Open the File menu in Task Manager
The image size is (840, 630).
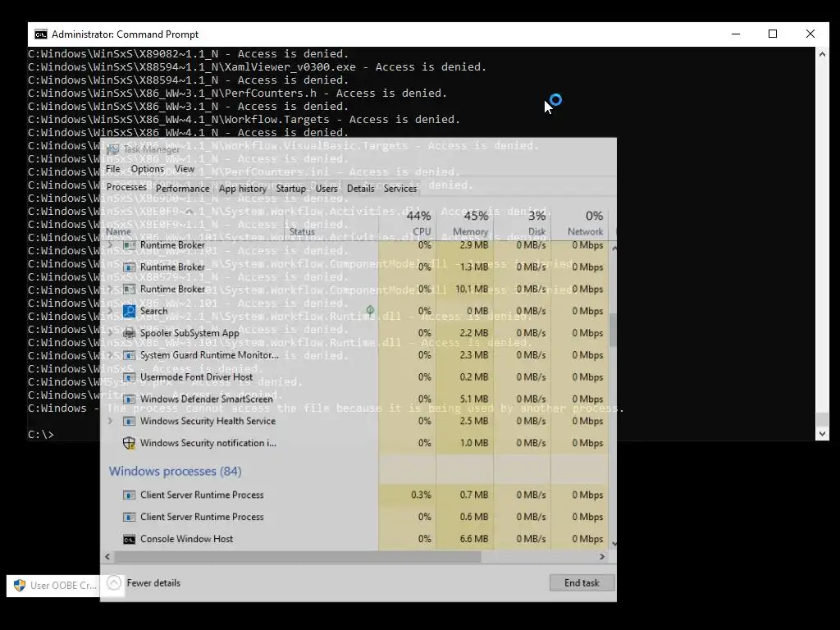(x=113, y=169)
